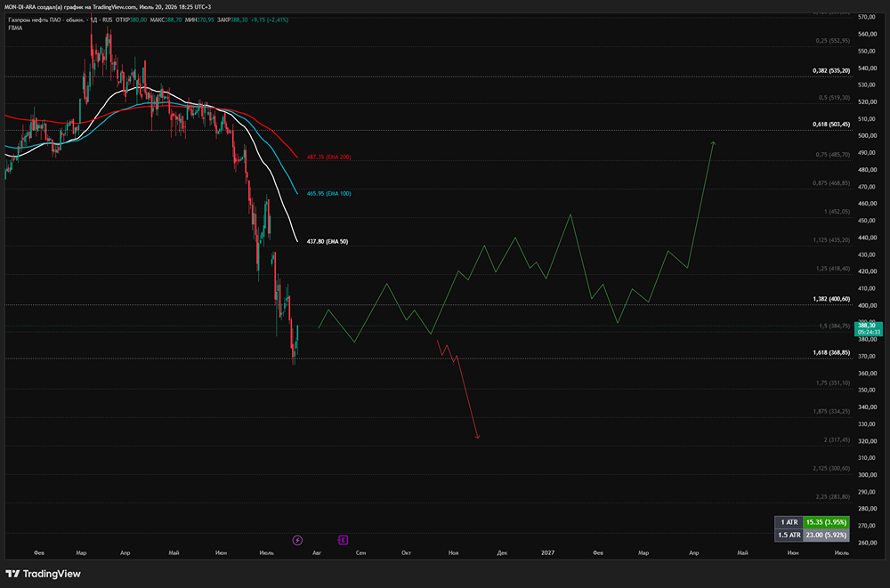
Task: Select the 465.95 EMA 100 label
Action: (x=328, y=194)
